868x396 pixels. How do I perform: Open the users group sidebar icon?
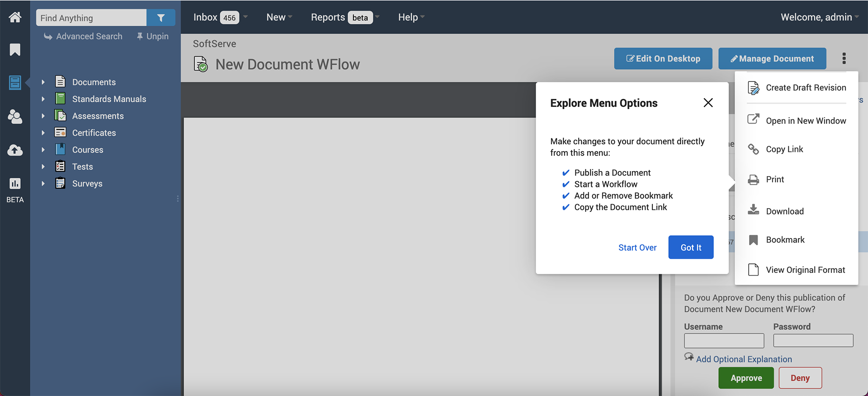pyautogui.click(x=15, y=117)
